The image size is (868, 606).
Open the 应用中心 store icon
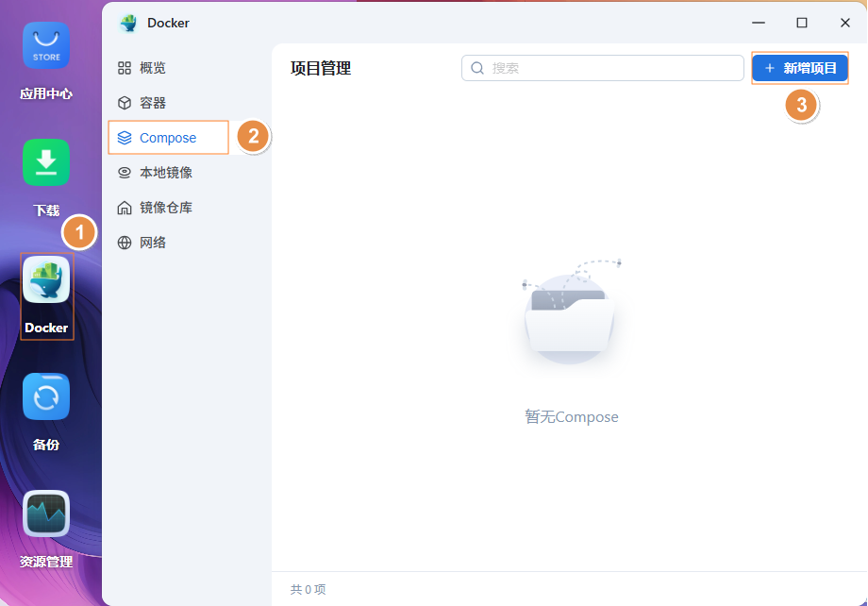(46, 45)
